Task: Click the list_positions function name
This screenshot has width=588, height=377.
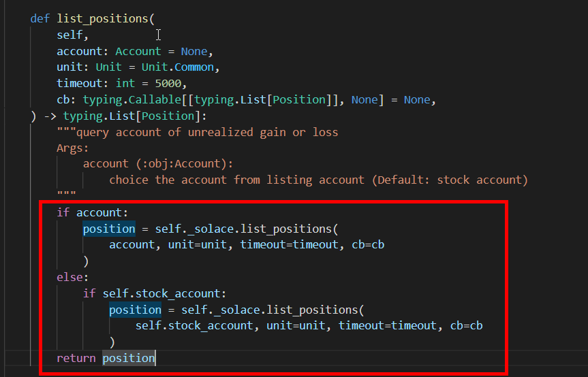Action: [x=103, y=19]
